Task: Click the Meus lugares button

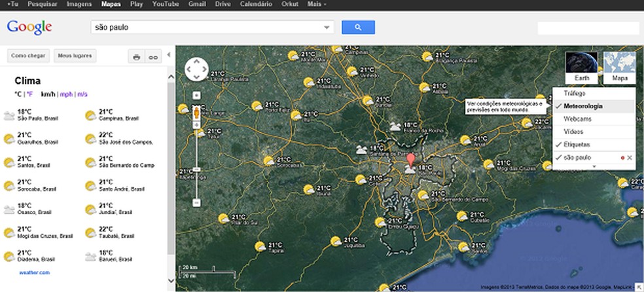Action: point(75,56)
